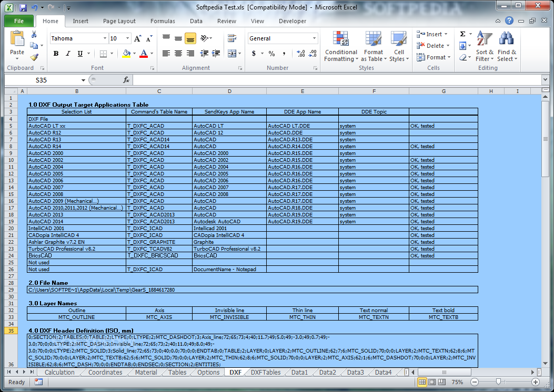Click the zoom slider handle
The height and width of the screenshot is (392, 554).
(498, 382)
